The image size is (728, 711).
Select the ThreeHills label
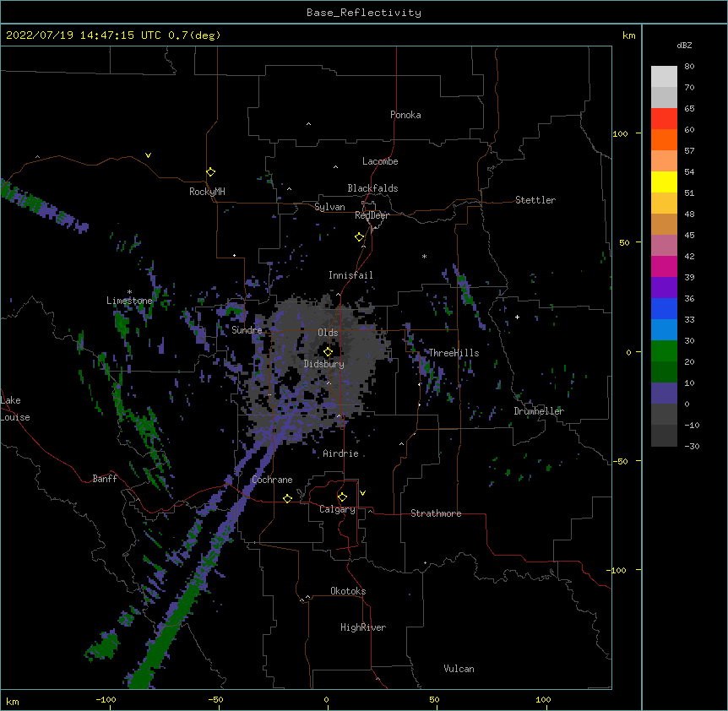tap(454, 353)
